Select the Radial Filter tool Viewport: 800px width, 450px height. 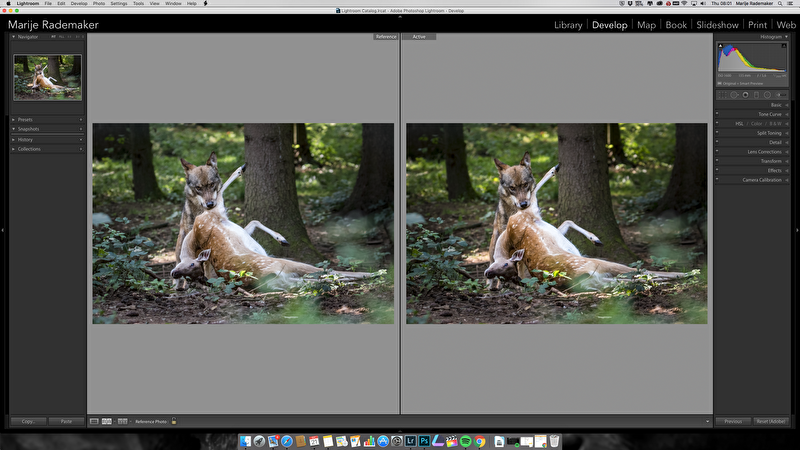[x=767, y=94]
